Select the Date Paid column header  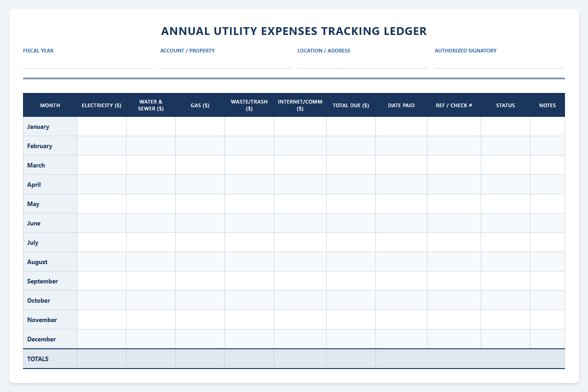click(401, 105)
